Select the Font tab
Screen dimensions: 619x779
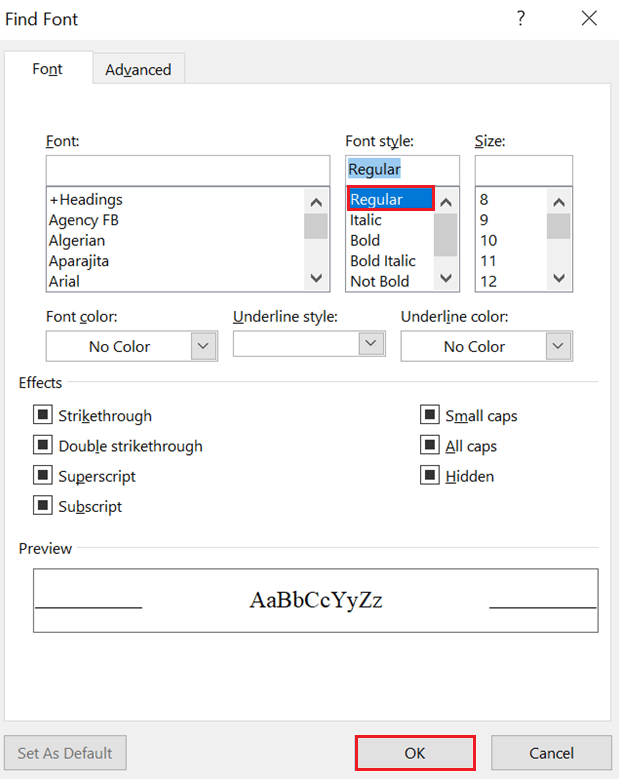pos(48,69)
